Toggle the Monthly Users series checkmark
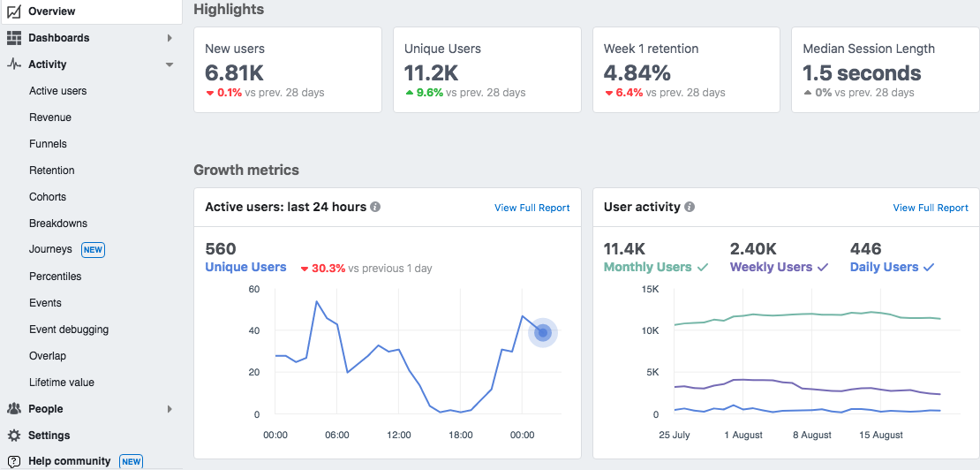980x470 pixels. click(x=703, y=268)
